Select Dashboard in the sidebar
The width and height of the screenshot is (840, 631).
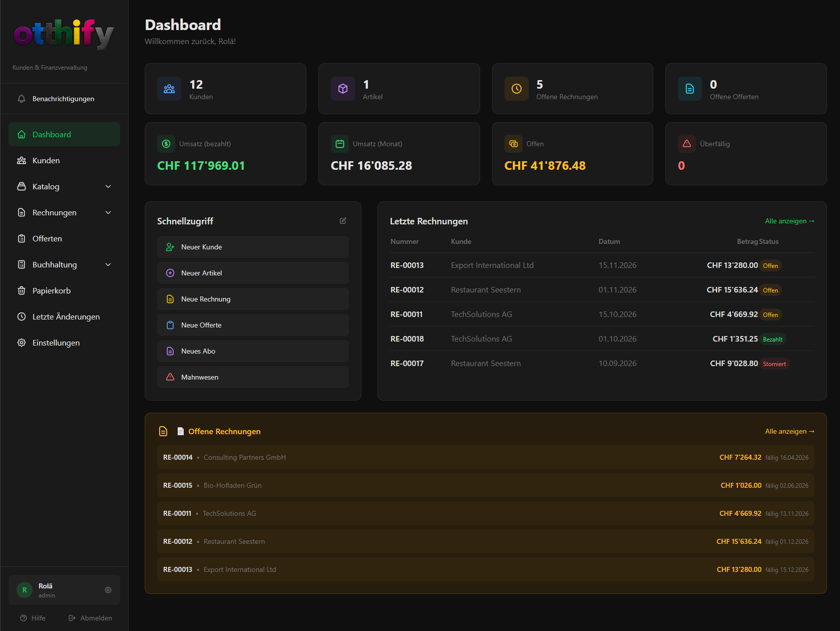tap(64, 134)
